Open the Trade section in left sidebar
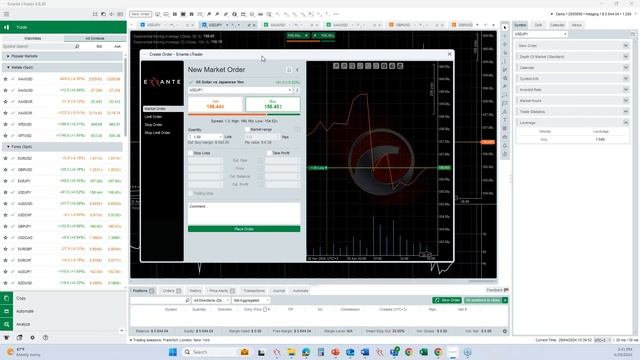640x360 pixels. pyautogui.click(x=63, y=27)
